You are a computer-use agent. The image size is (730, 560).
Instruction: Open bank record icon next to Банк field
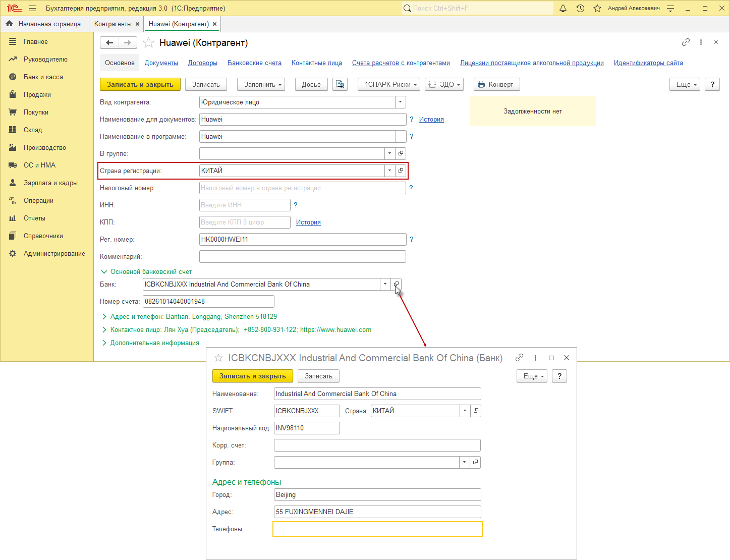click(396, 284)
